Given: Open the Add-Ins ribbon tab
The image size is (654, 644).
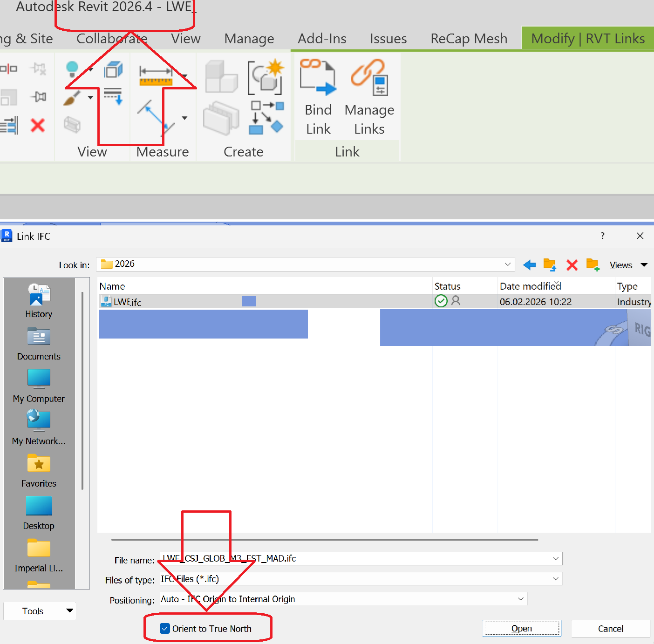Looking at the screenshot, I should [322, 39].
